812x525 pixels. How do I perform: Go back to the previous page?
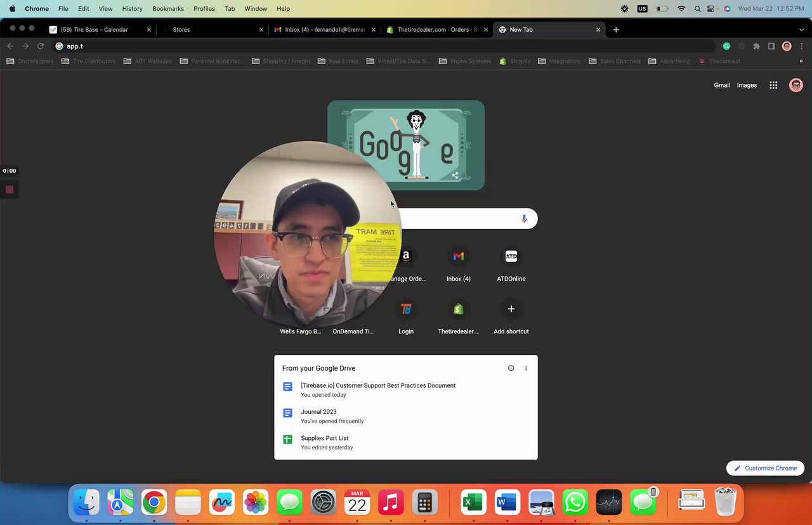pos(10,46)
